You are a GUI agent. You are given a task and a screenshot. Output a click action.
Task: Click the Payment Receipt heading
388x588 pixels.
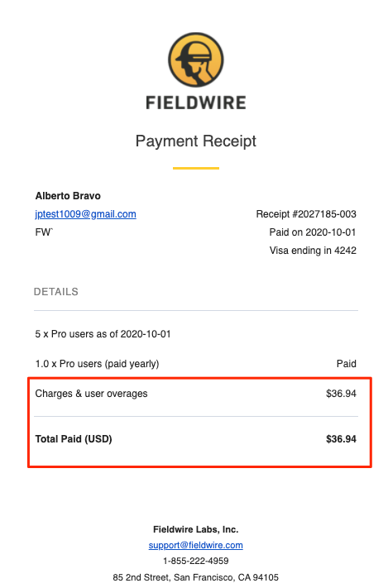195,141
